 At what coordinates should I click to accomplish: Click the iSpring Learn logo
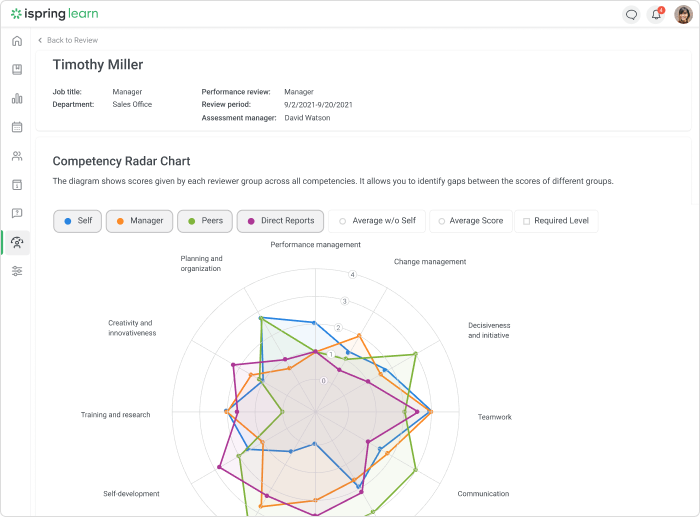coord(55,14)
